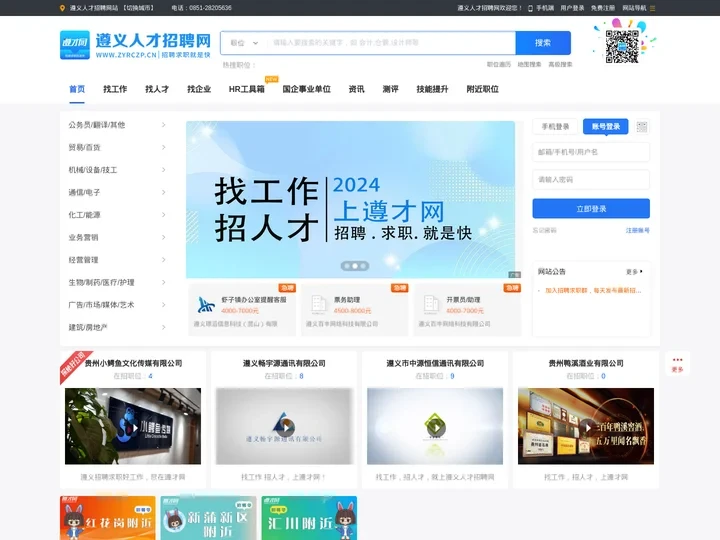Open the 附近职位 navigation item
Viewport: 720px width, 540px height.
pos(482,89)
